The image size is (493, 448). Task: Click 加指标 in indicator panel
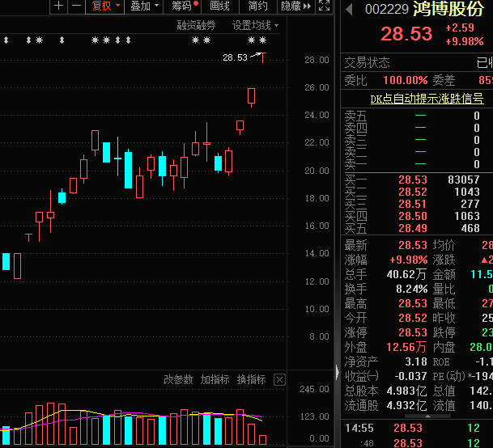215,379
